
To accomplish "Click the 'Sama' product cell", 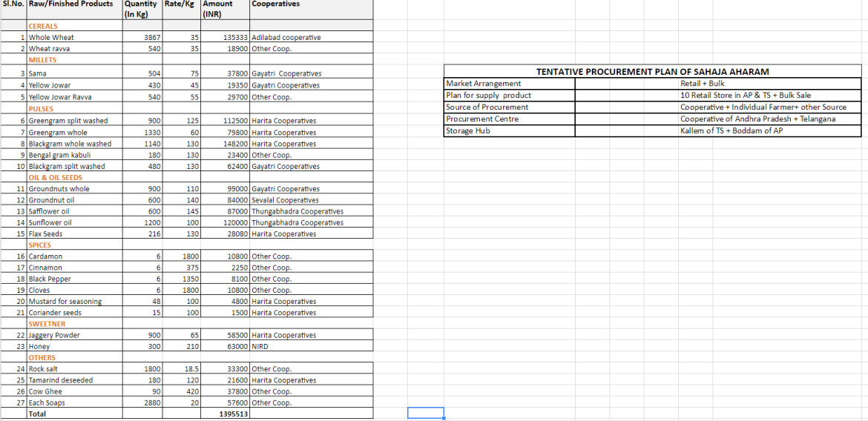I will [x=74, y=73].
